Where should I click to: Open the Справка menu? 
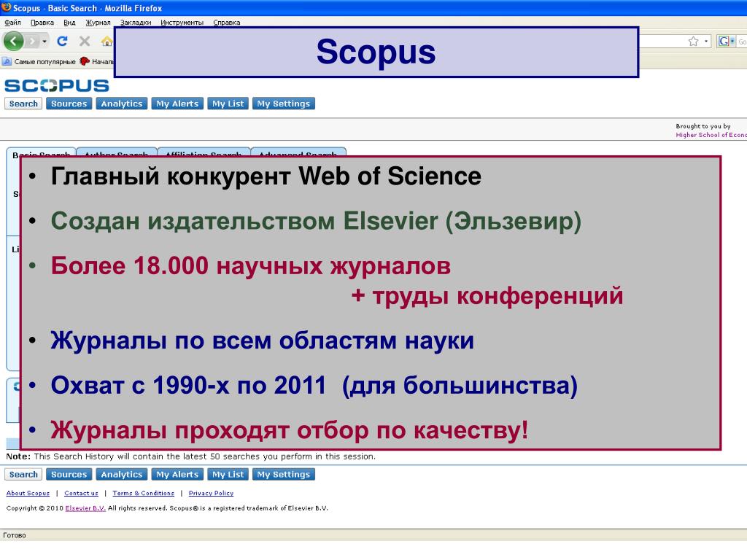tap(227, 23)
